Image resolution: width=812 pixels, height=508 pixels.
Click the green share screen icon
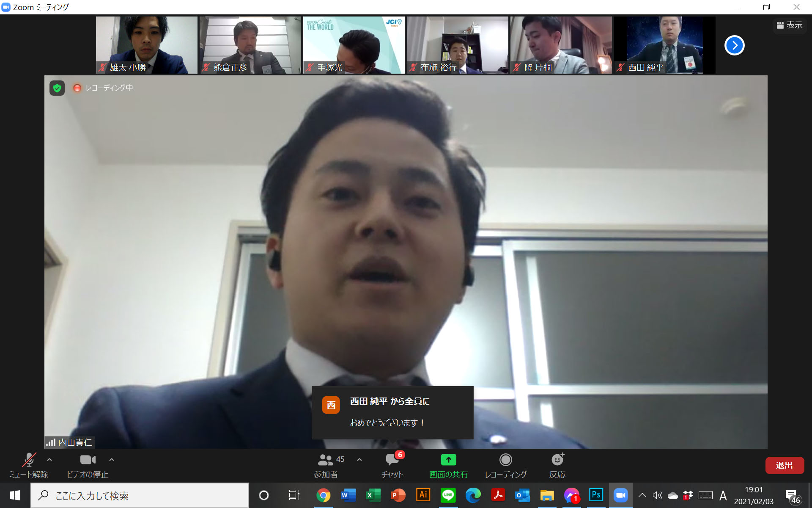coord(448,460)
